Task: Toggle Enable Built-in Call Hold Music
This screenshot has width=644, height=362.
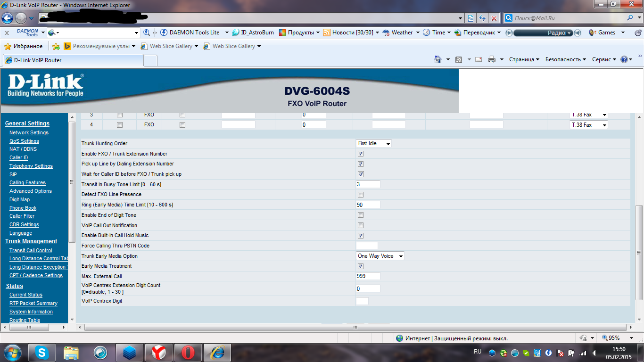Action: coord(361,236)
